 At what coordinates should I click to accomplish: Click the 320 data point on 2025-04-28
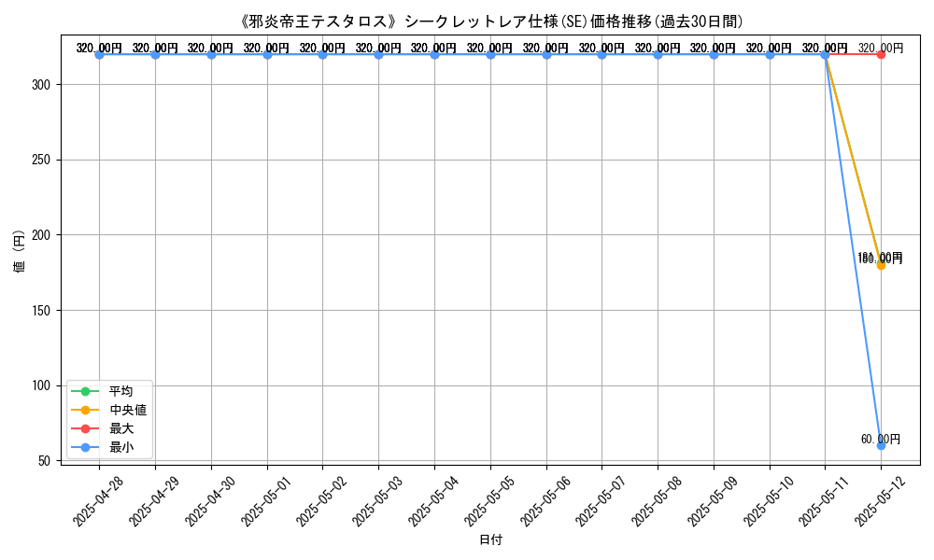click(100, 55)
